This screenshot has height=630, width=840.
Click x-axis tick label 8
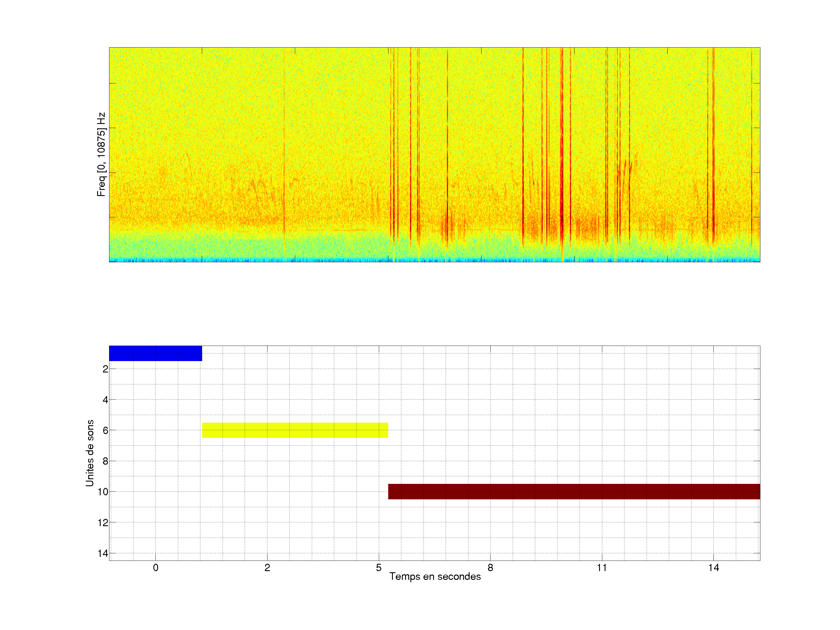coord(490,568)
